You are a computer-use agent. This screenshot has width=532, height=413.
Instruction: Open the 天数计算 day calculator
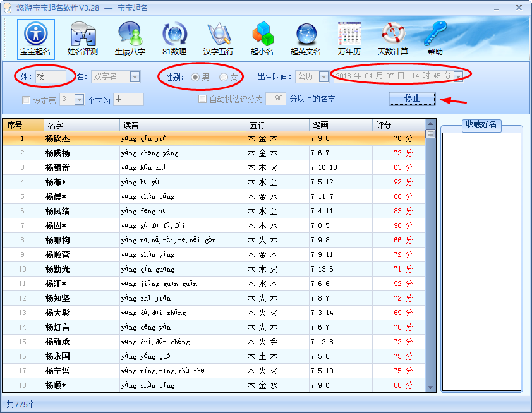click(x=392, y=39)
